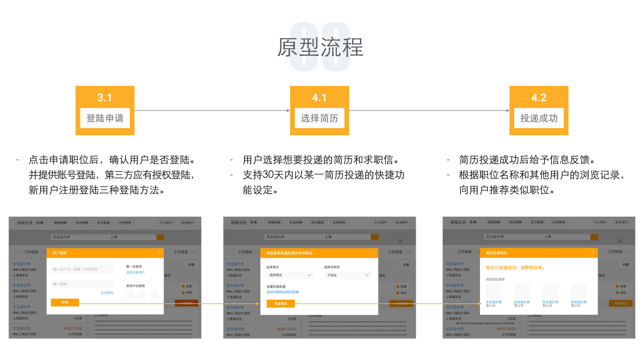Open the 我的简历 resume dropdown
Image resolution: width=644 pixels, height=362 pixels.
pos(290,275)
